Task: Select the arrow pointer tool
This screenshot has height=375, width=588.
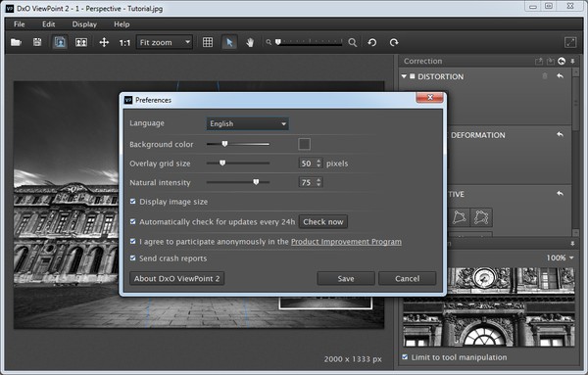Action: (x=229, y=42)
